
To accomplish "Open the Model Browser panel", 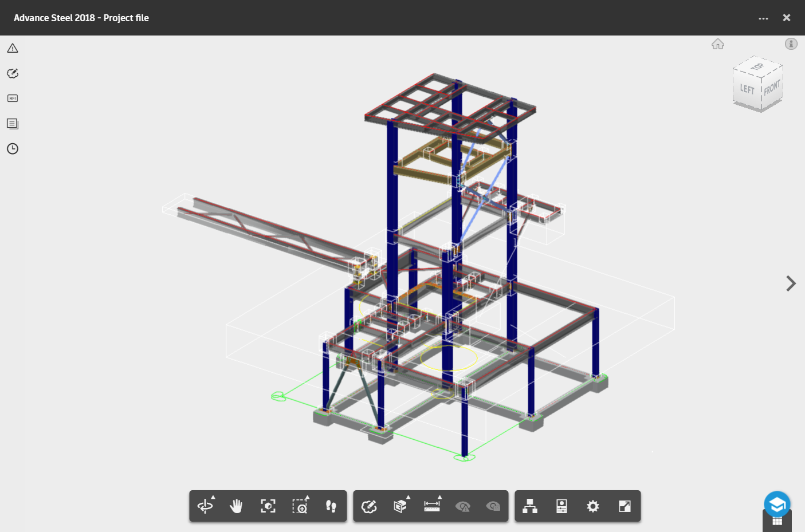I will [529, 506].
